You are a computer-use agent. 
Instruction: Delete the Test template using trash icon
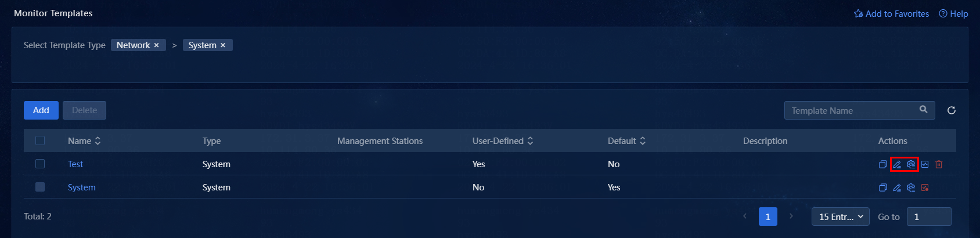[x=939, y=164]
